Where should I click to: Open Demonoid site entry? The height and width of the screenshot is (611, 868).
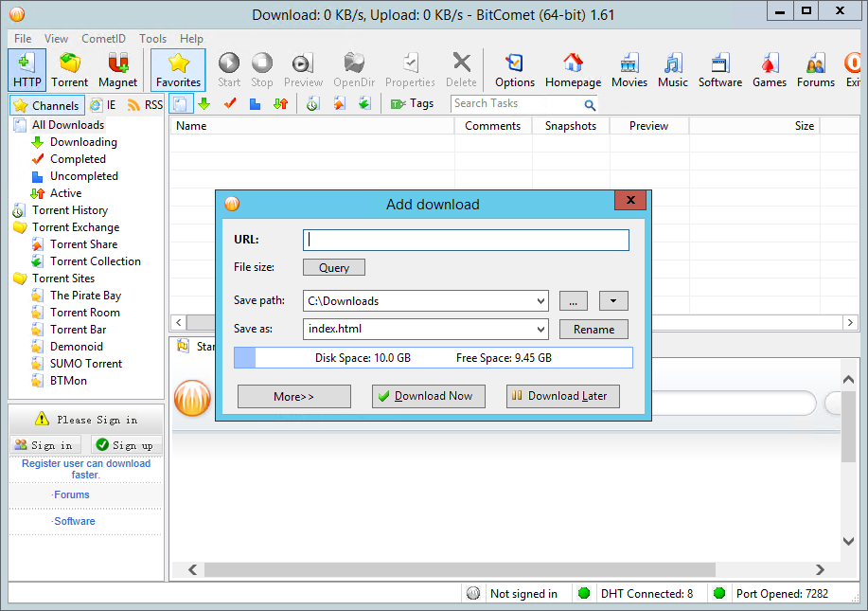tap(77, 347)
